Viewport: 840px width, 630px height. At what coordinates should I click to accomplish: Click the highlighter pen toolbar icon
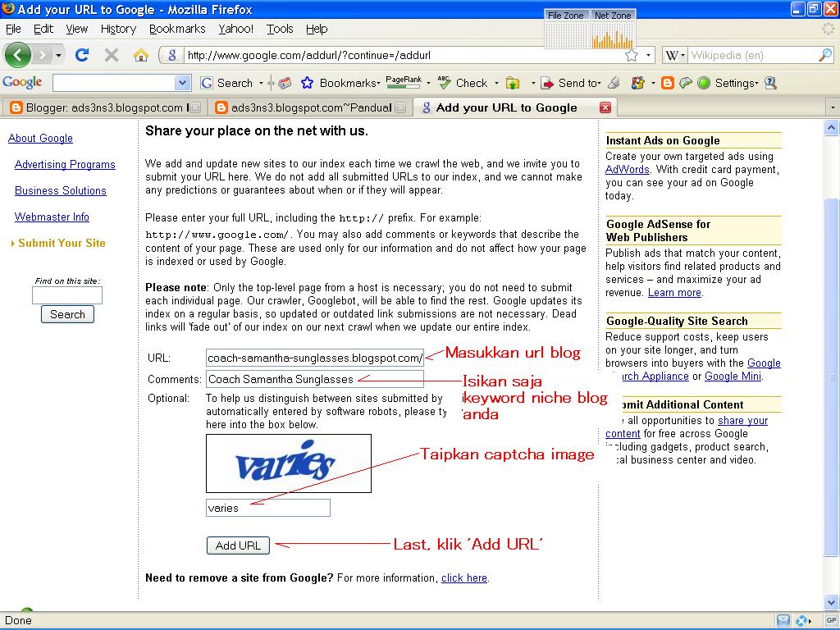(x=614, y=83)
